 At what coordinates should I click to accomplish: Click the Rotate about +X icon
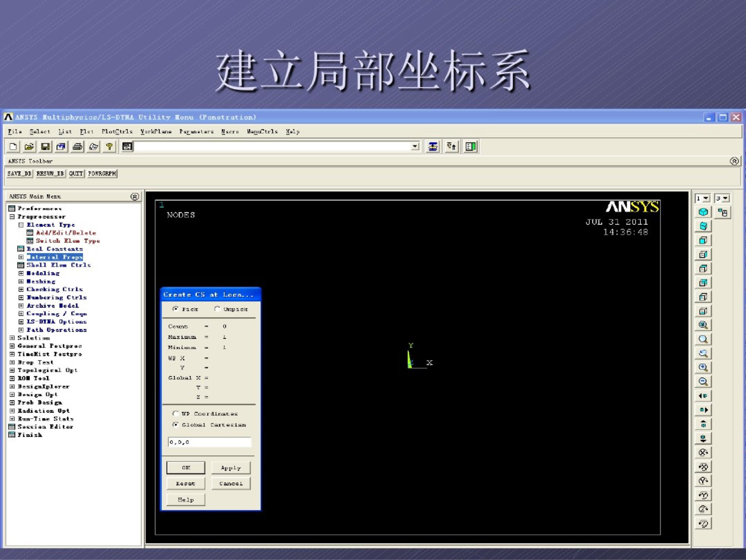[703, 452]
